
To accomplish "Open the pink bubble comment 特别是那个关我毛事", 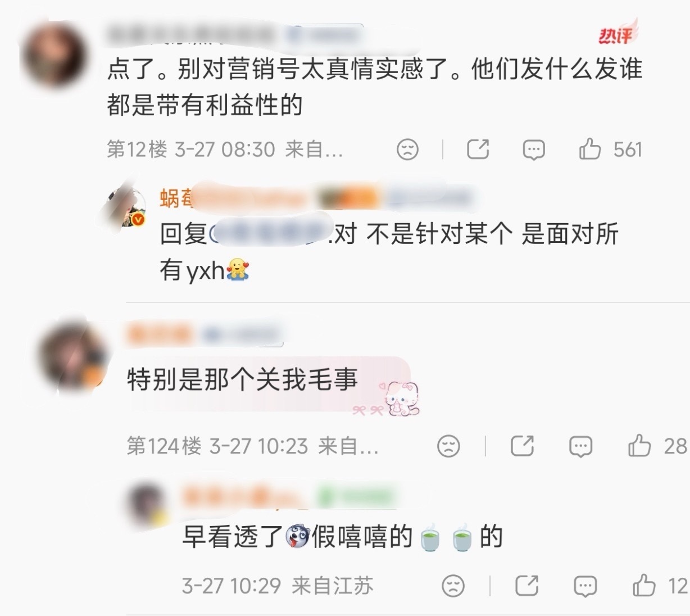I will pyautogui.click(x=269, y=382).
